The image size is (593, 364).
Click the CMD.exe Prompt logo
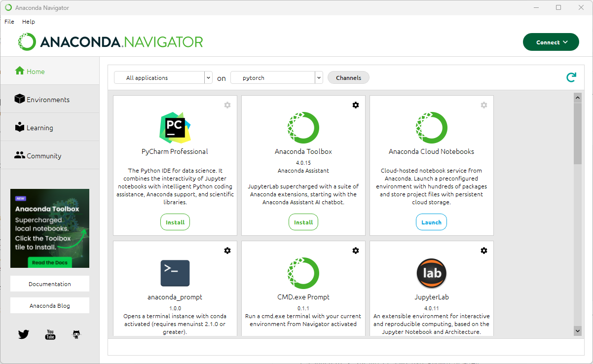(303, 273)
